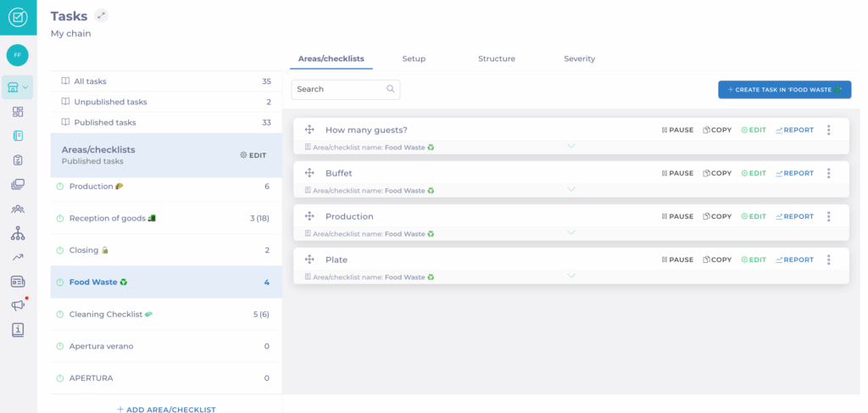Switch to the Setup tab
The height and width of the screenshot is (413, 868).
[x=414, y=59]
